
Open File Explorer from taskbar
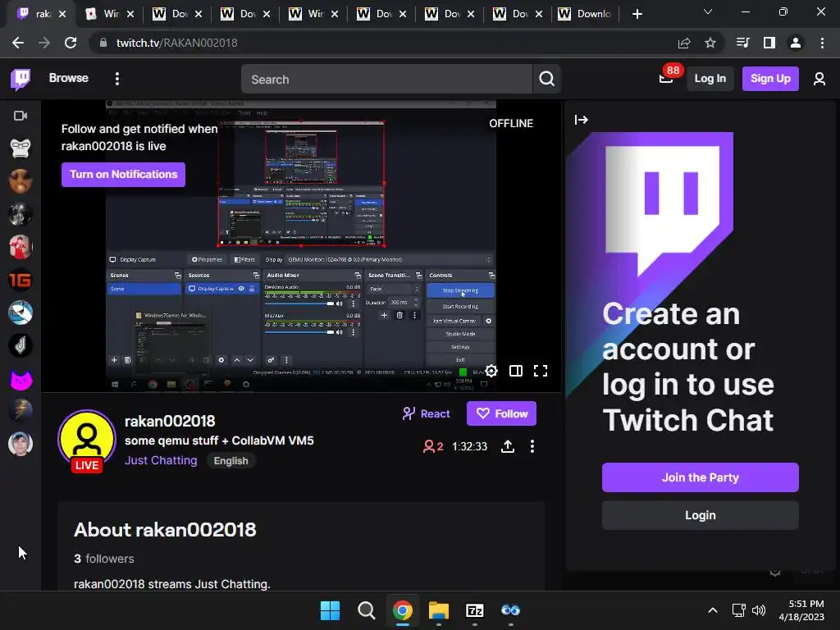coord(439,610)
